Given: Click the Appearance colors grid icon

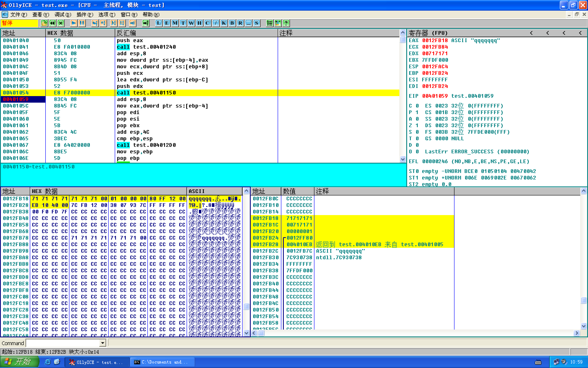Looking at the screenshot, I should coord(278,23).
